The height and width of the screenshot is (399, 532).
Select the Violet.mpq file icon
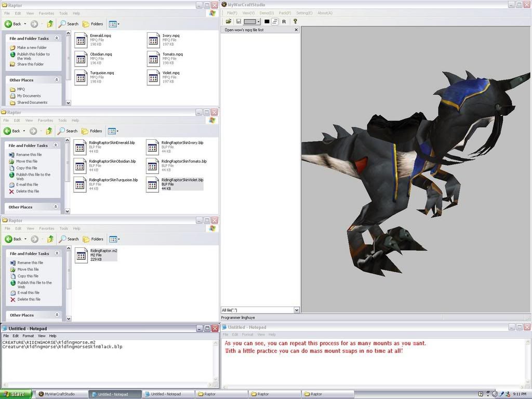153,78
